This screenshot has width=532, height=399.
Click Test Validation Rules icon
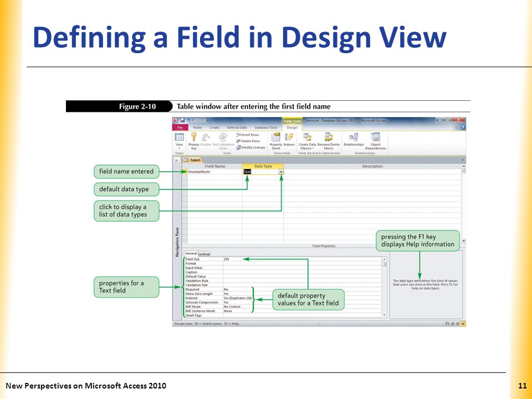pos(223,137)
